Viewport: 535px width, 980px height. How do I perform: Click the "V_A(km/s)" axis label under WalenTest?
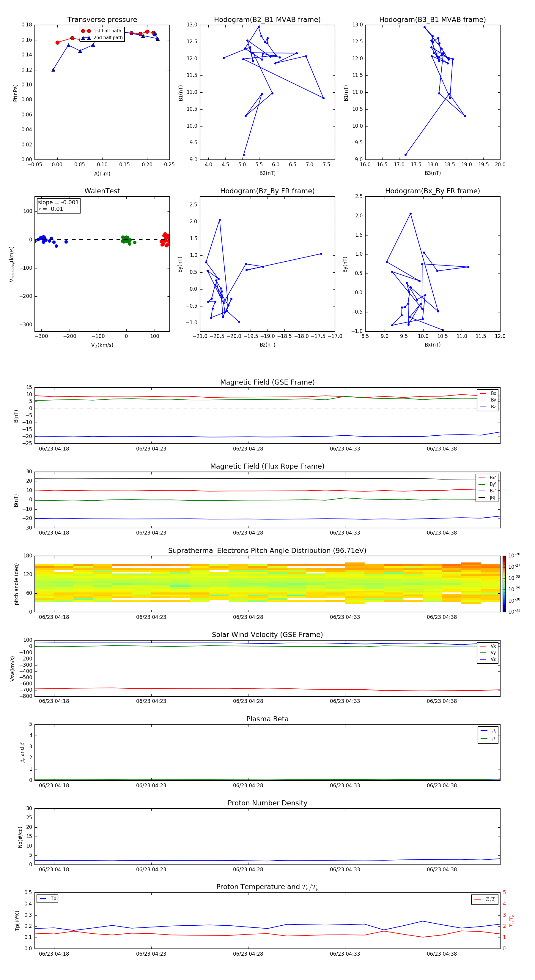(x=102, y=345)
